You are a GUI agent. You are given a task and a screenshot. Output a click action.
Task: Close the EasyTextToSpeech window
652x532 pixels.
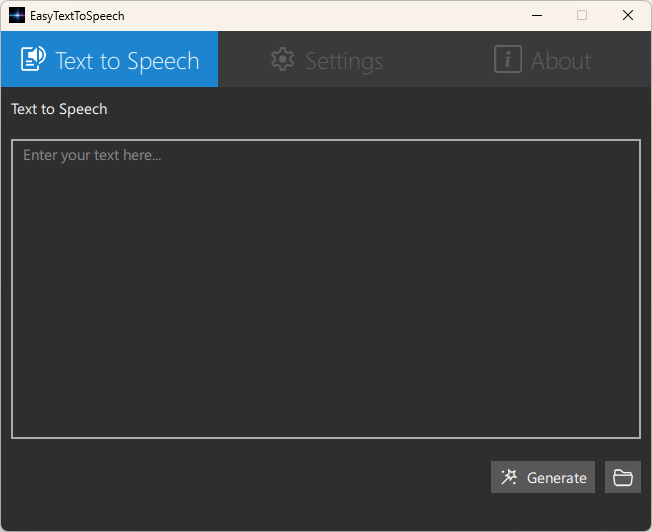click(x=628, y=15)
